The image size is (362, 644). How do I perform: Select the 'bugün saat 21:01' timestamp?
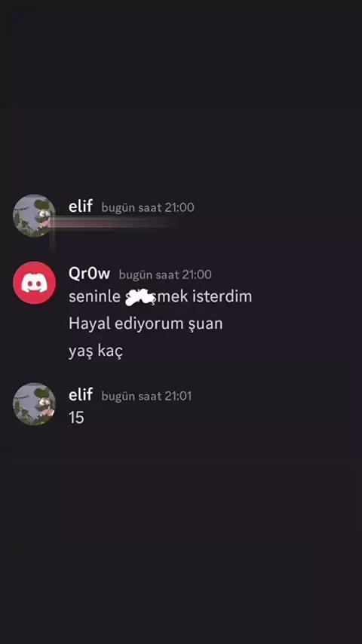[147, 396]
